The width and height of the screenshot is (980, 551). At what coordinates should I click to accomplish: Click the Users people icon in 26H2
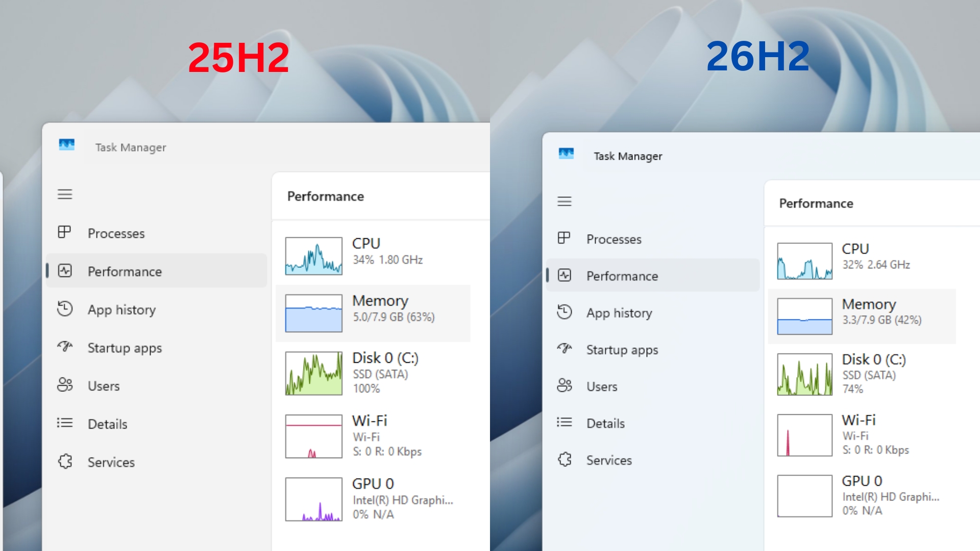click(x=564, y=386)
